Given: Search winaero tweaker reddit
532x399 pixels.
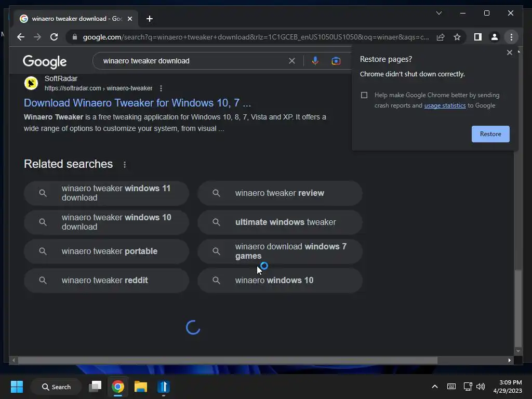Looking at the screenshot, I should tap(106, 281).
